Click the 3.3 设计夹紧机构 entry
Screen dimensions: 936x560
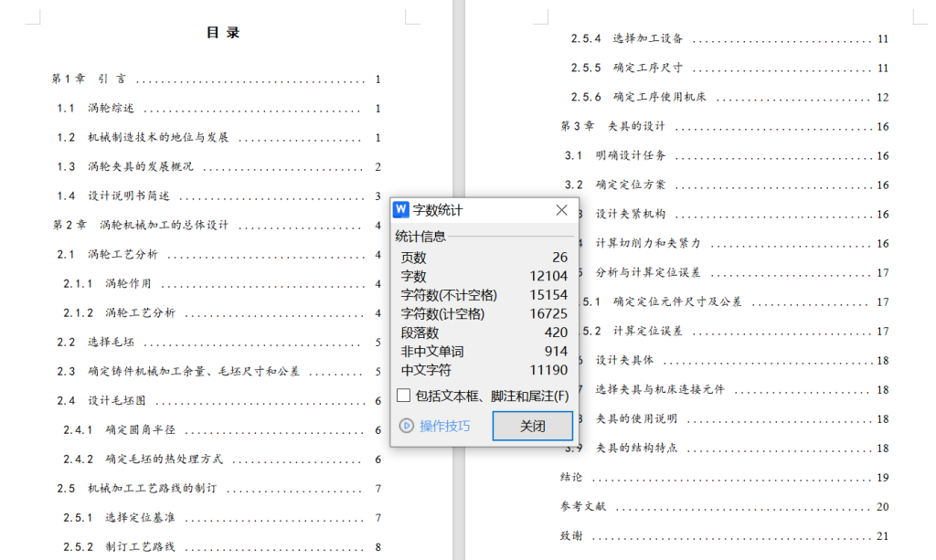631,214
